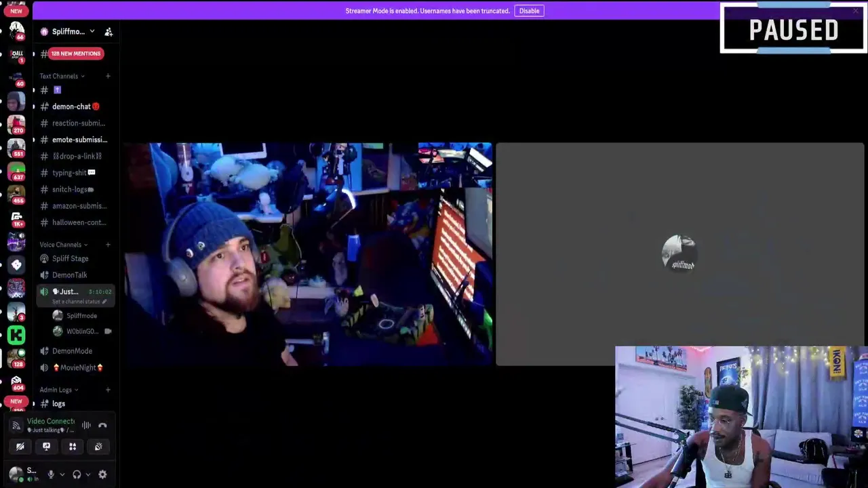
Task: Select the Just talking voice channel
Action: (75, 296)
